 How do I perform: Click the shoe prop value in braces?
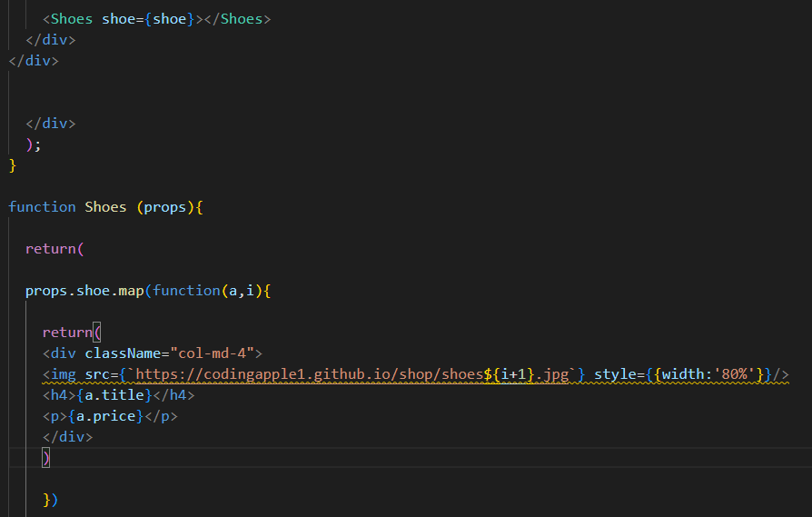coord(169,19)
